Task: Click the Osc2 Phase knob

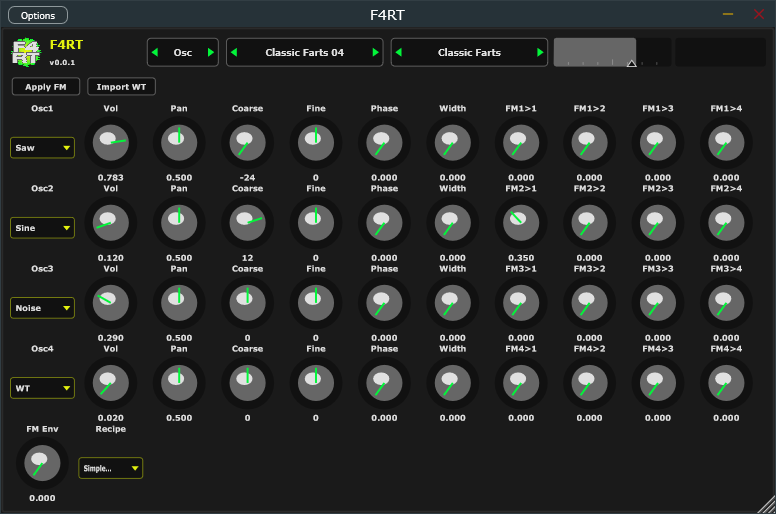Action: click(385, 223)
